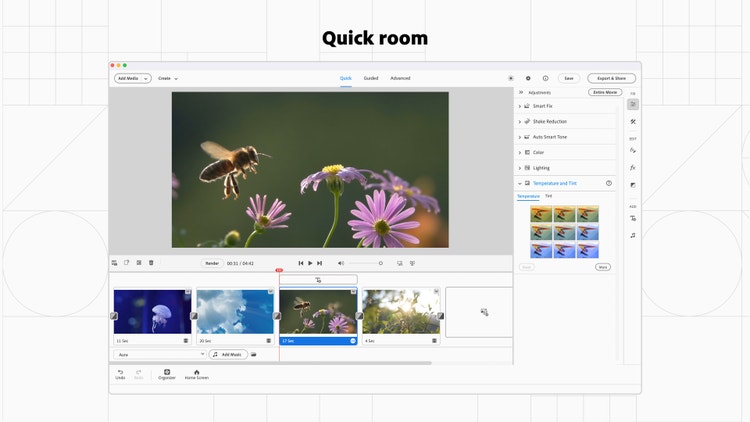Open the Aura audio dropdown
750x422 pixels.
coord(160,355)
